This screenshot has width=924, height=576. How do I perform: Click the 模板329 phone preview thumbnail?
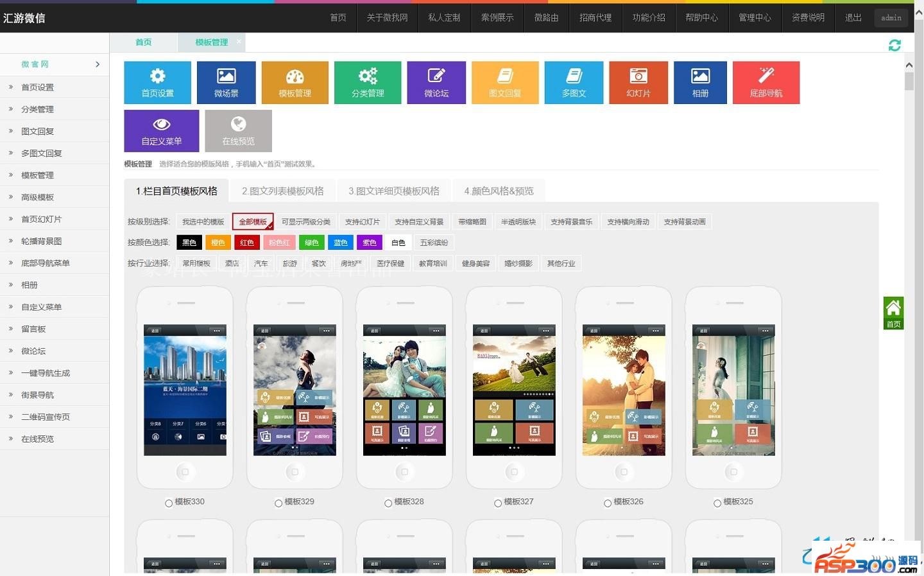[295, 390]
